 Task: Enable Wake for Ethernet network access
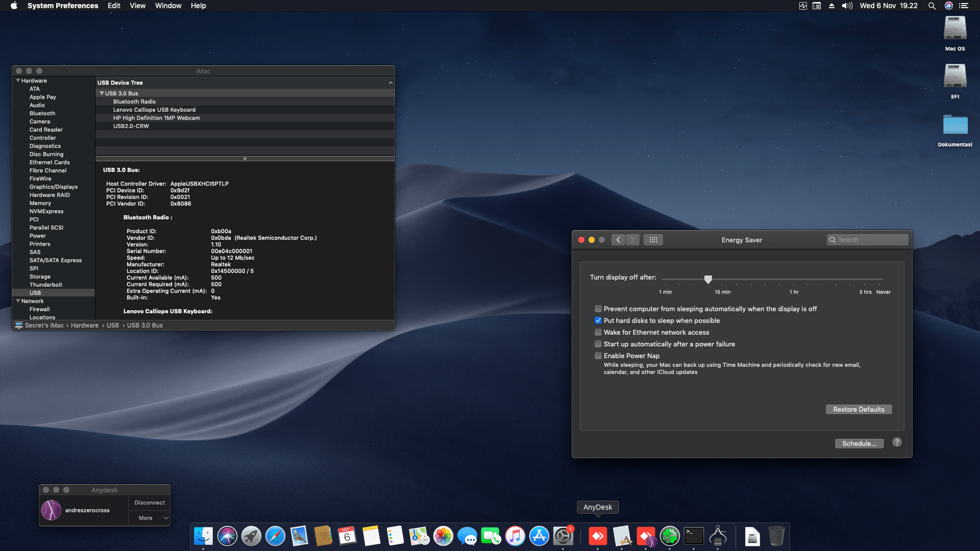tap(598, 332)
